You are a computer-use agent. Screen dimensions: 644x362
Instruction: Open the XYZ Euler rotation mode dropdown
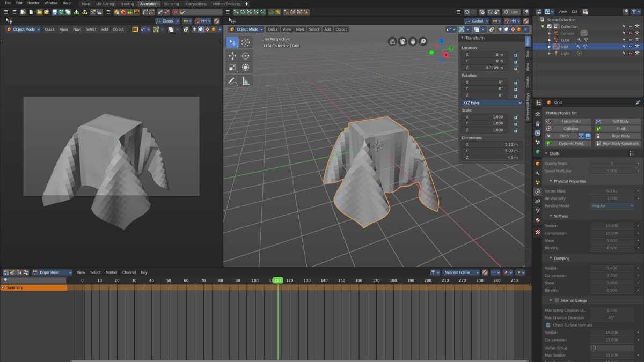[x=492, y=102]
